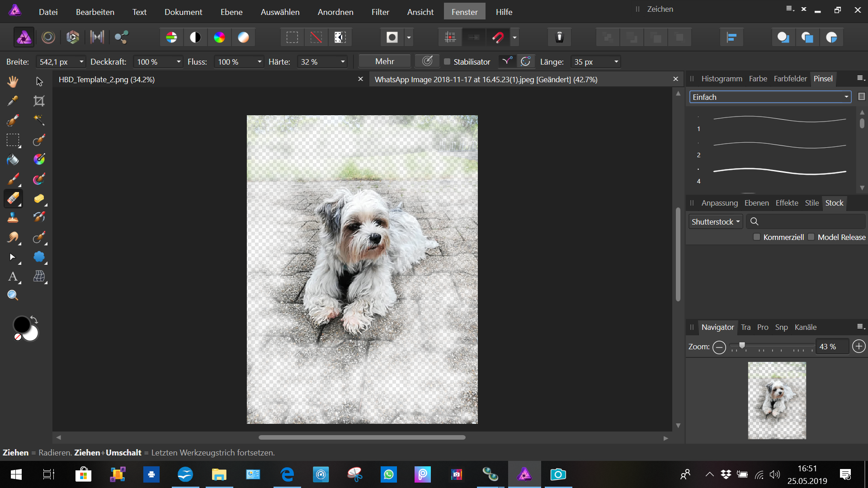Switch to the Ebenen tab
This screenshot has width=868, height=488.
tap(756, 203)
